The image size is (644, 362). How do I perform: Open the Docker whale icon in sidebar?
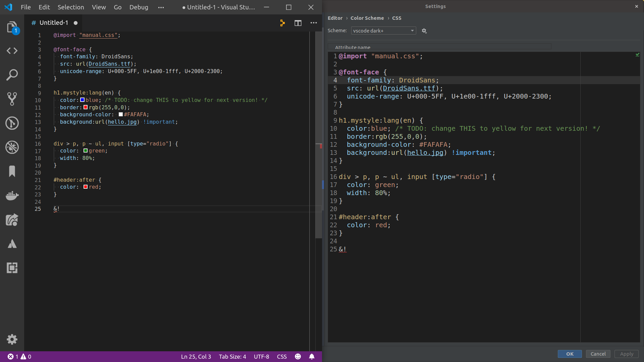(12, 195)
